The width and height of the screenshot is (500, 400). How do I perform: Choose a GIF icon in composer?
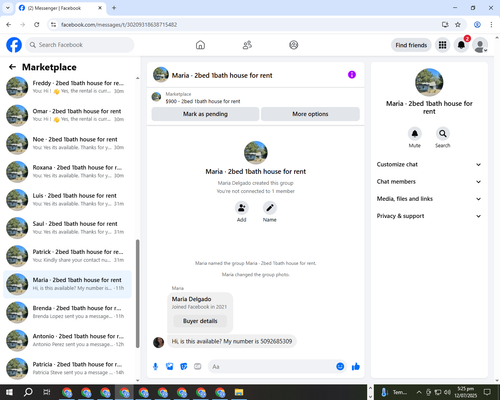tap(198, 367)
